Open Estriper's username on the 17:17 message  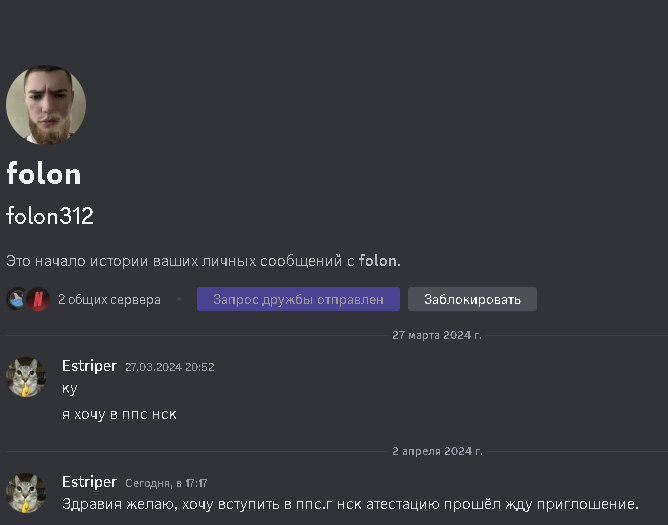click(x=89, y=482)
